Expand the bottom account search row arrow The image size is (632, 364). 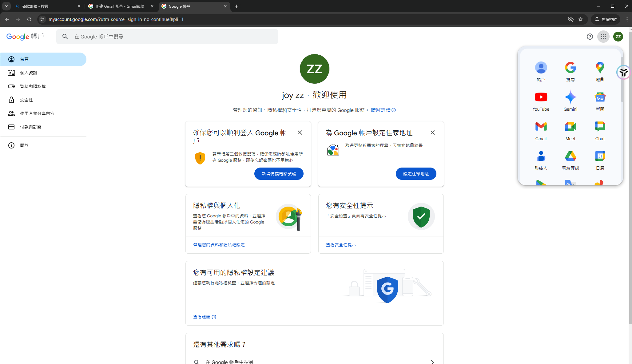(432, 362)
